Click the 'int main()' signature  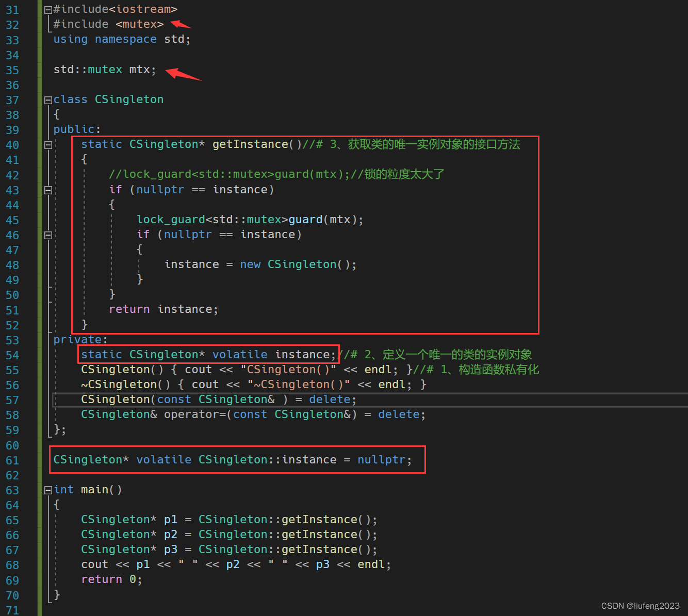tap(88, 490)
